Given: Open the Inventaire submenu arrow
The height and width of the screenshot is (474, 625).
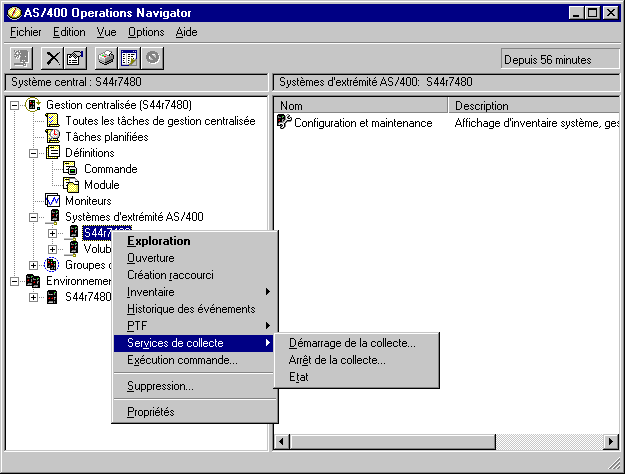Looking at the screenshot, I should 267,292.
